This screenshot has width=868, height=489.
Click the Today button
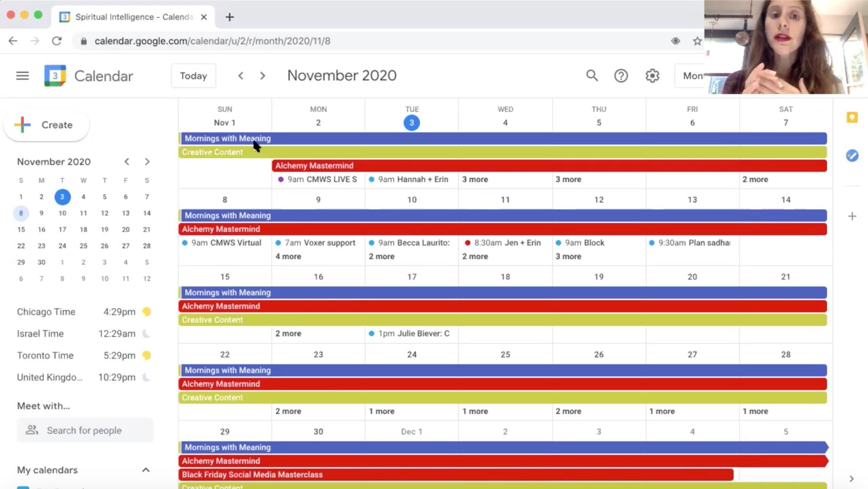[193, 76]
